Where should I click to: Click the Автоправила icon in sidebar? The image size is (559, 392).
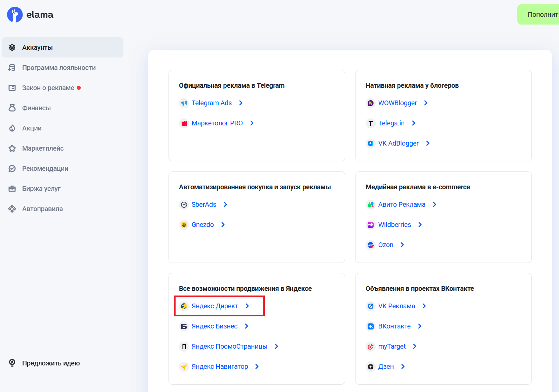[x=12, y=209]
